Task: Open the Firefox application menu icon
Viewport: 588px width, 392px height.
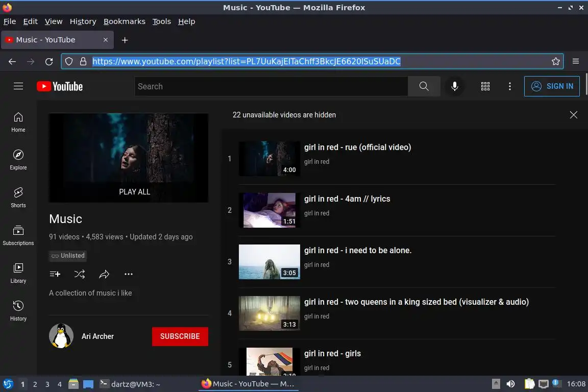Action: (576, 62)
